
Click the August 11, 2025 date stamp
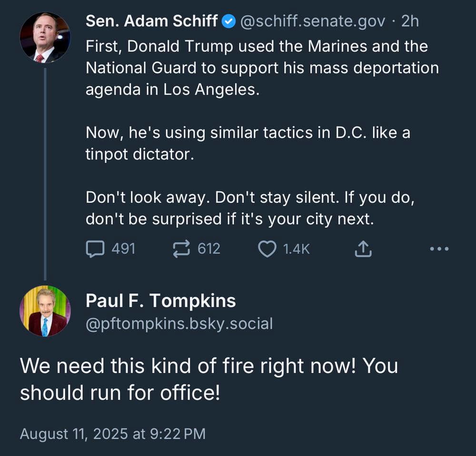click(x=113, y=434)
